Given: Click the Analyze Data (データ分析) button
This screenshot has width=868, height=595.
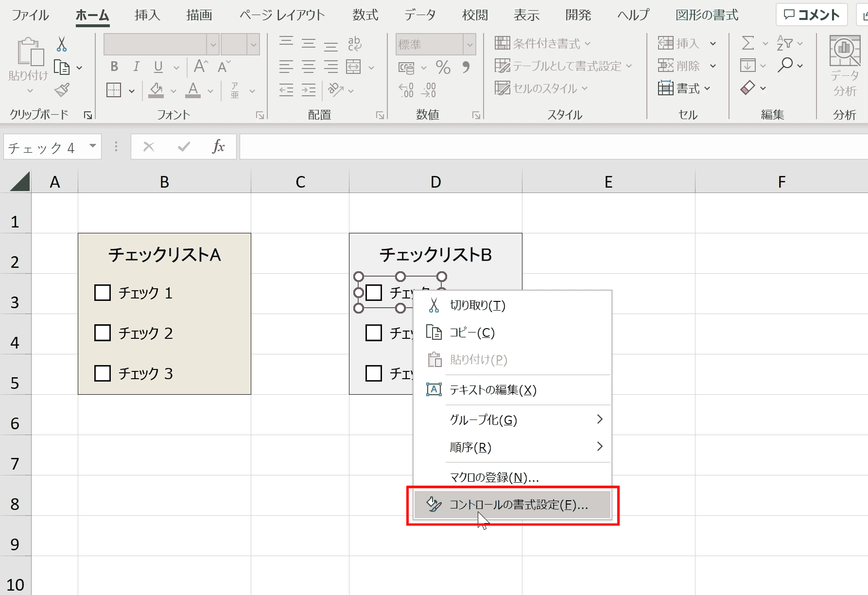Looking at the screenshot, I should click(845, 66).
